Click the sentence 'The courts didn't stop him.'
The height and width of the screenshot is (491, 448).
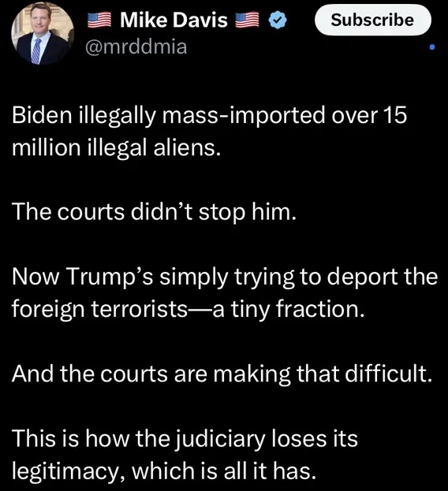[x=154, y=212]
